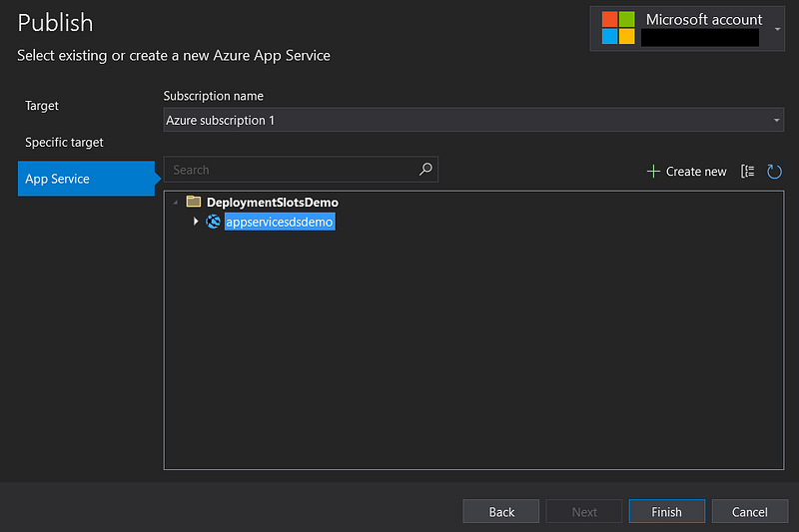Click the search magnifier icon

coord(425,170)
